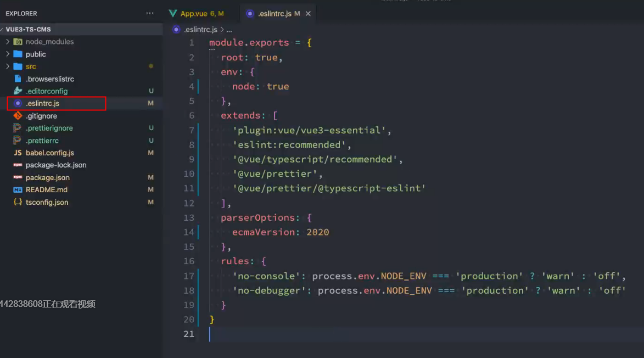Click the U status badge beside .prettierrc
The width and height of the screenshot is (644, 358).
pyautogui.click(x=151, y=141)
